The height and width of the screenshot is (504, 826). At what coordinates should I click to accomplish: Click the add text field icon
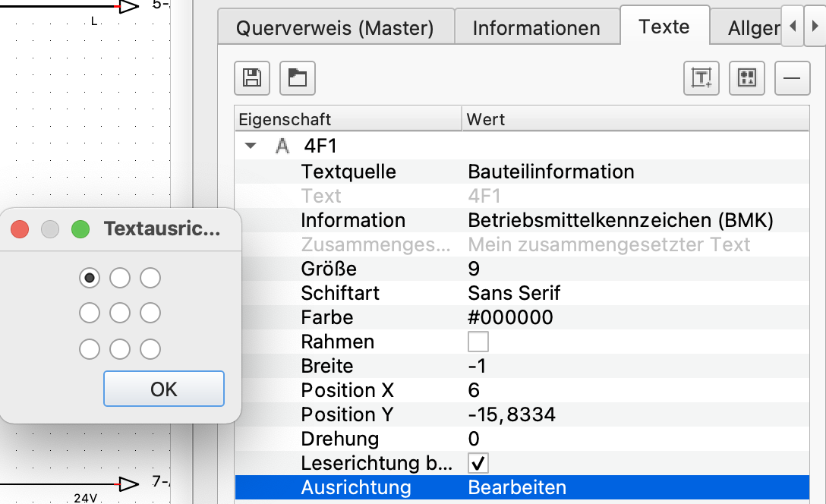click(701, 78)
